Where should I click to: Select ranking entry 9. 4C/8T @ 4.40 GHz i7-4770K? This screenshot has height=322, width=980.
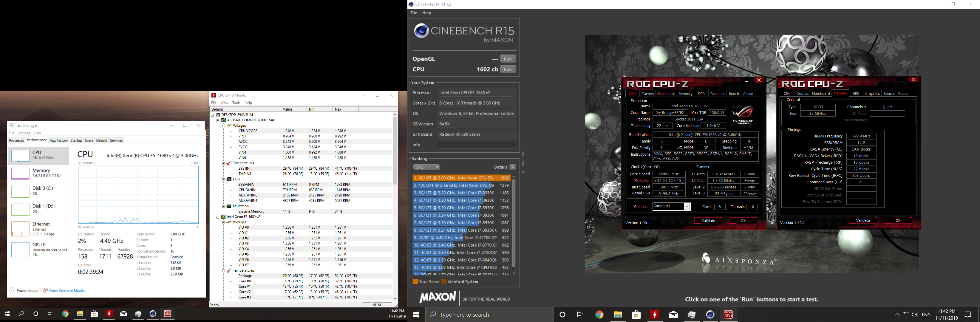[x=461, y=238]
